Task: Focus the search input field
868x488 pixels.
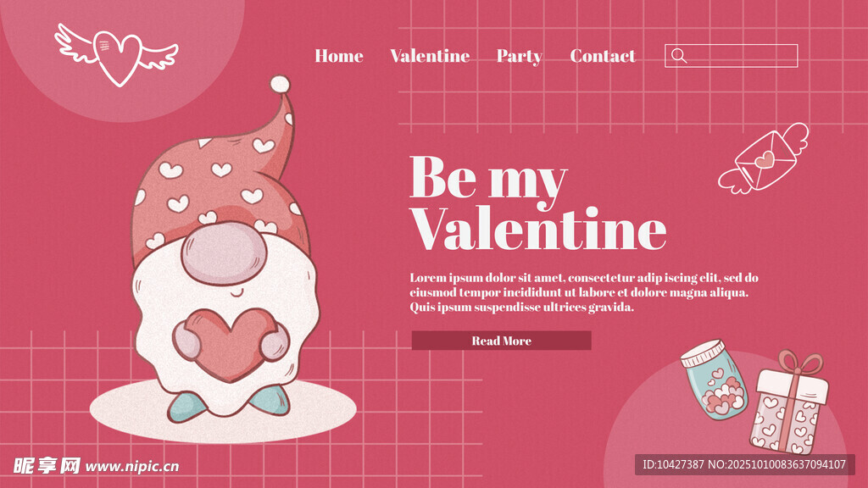Action: click(x=732, y=56)
